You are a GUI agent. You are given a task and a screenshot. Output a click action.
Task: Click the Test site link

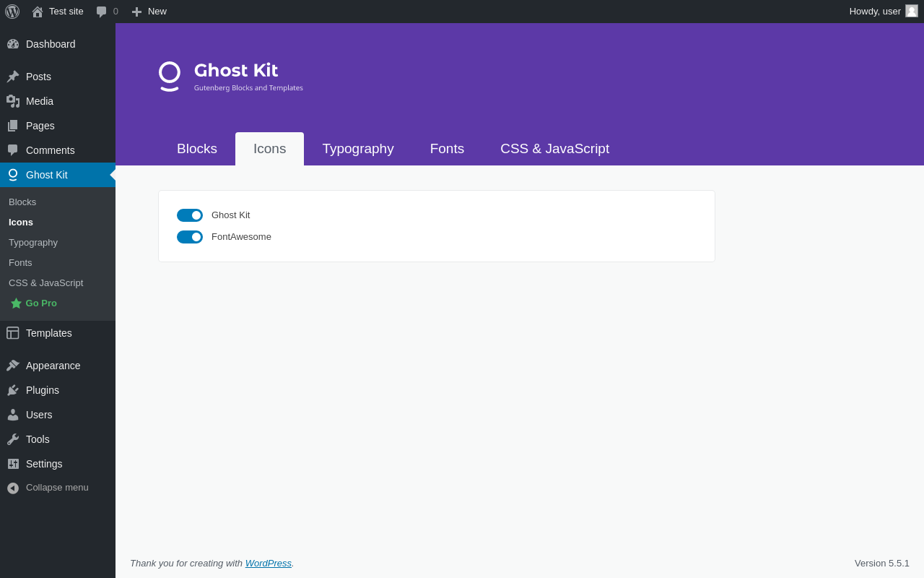coord(66,12)
